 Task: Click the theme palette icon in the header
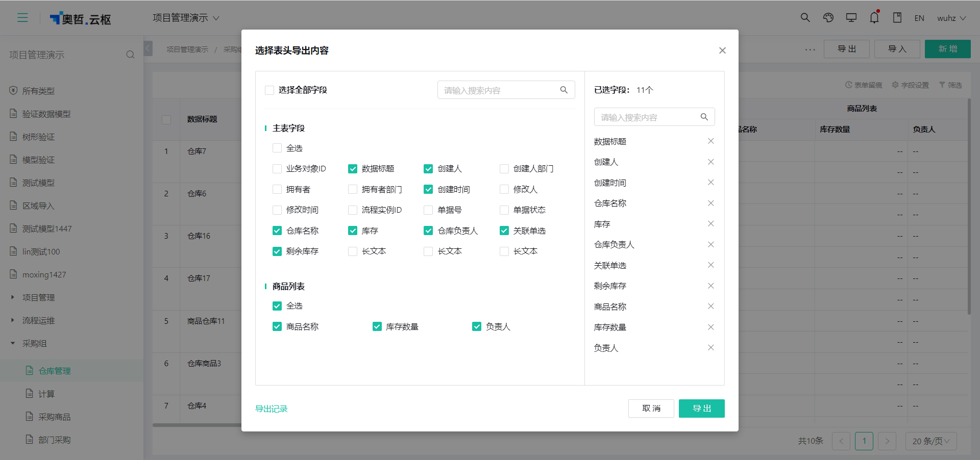point(828,18)
